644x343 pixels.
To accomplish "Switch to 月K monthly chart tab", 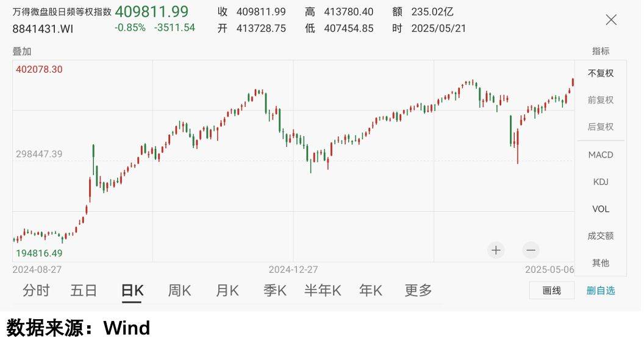I will coord(227,291).
